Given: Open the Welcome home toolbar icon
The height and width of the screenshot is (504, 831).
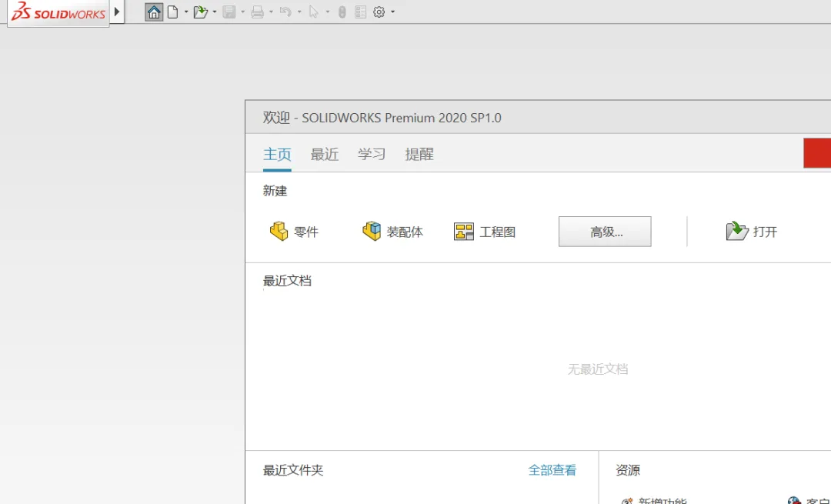Looking at the screenshot, I should click(x=154, y=12).
